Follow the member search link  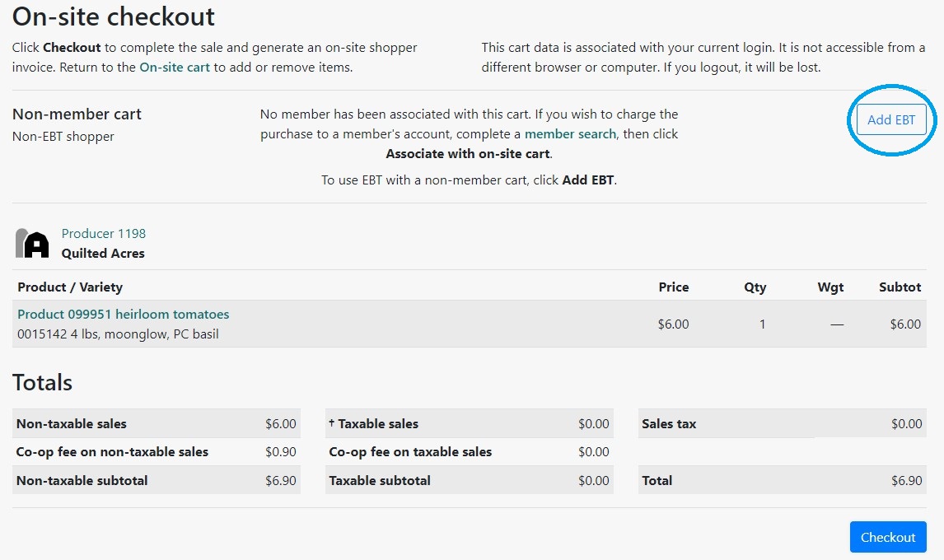click(570, 133)
